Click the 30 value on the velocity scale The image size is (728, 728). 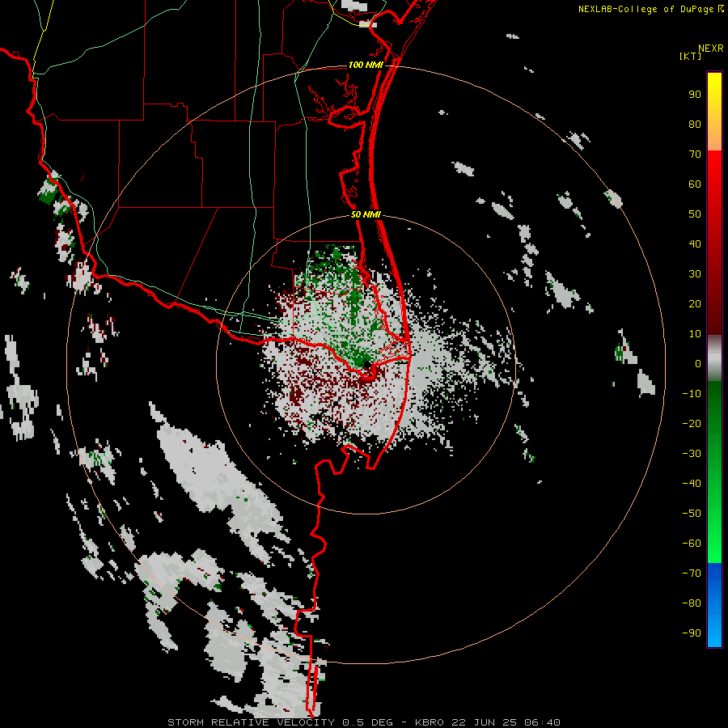click(695, 274)
